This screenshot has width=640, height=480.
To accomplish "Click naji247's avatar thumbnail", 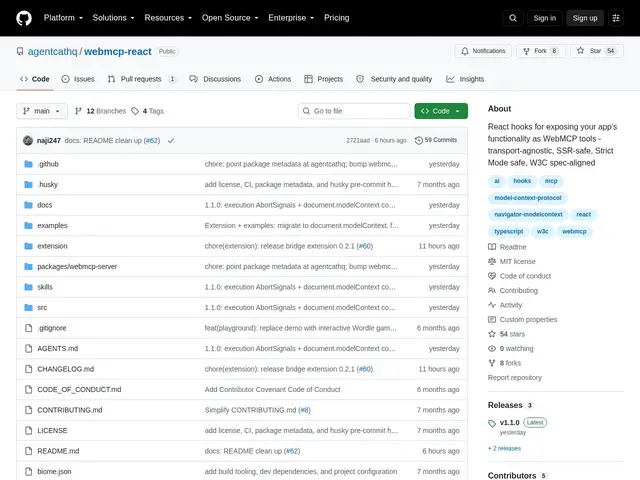I will coord(28,140).
